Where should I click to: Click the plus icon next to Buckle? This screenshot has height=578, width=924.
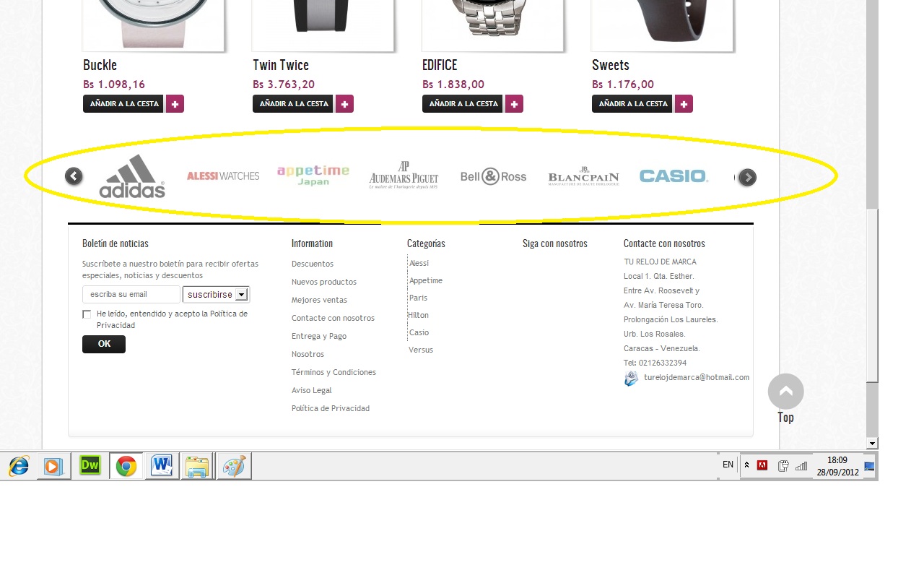coord(175,104)
